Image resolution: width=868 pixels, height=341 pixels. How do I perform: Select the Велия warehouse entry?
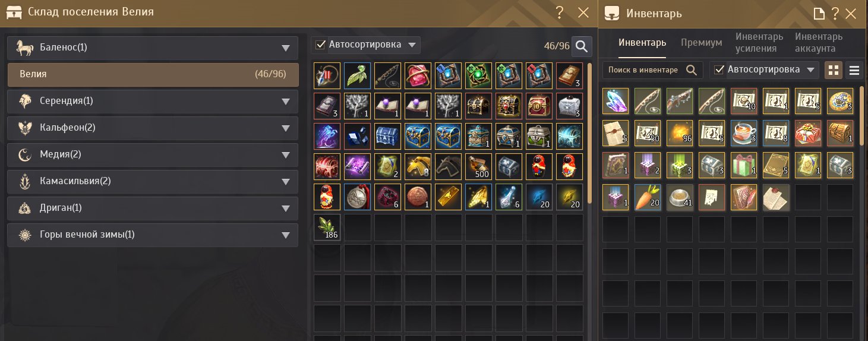(x=153, y=75)
